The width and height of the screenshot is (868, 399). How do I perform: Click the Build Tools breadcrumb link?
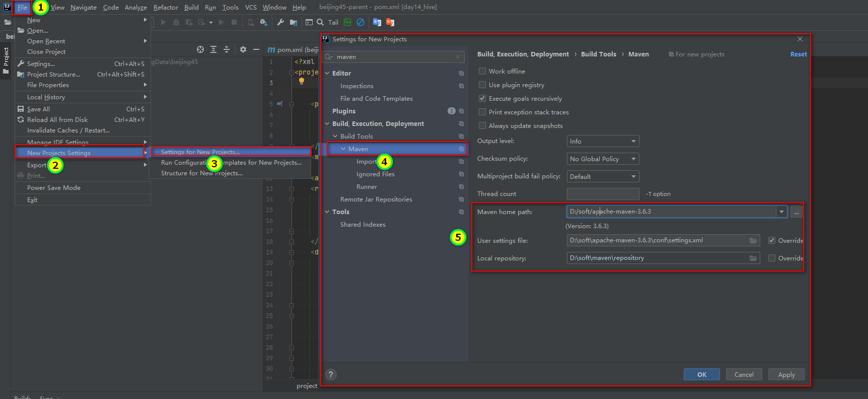(598, 54)
